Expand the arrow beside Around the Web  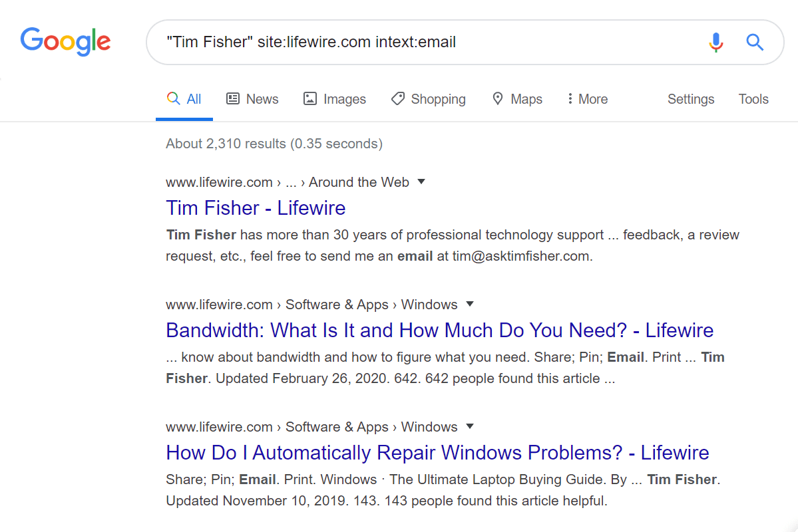pyautogui.click(x=421, y=182)
